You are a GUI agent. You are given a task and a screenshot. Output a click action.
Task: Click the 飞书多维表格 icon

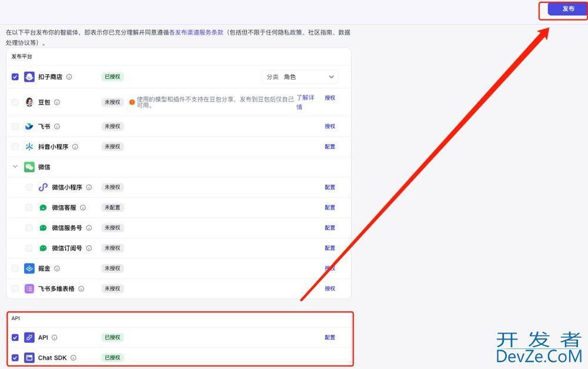(x=29, y=289)
